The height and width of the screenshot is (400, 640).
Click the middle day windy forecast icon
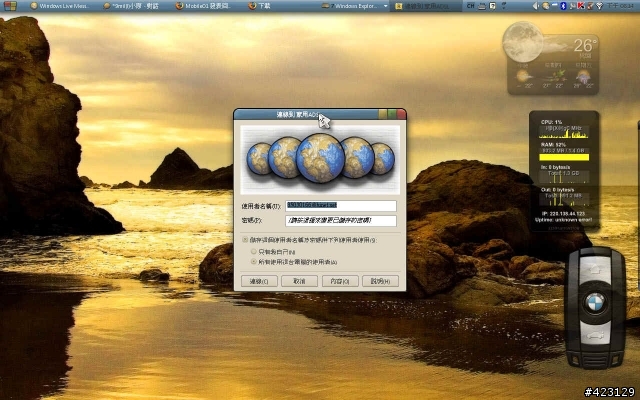[x=553, y=76]
